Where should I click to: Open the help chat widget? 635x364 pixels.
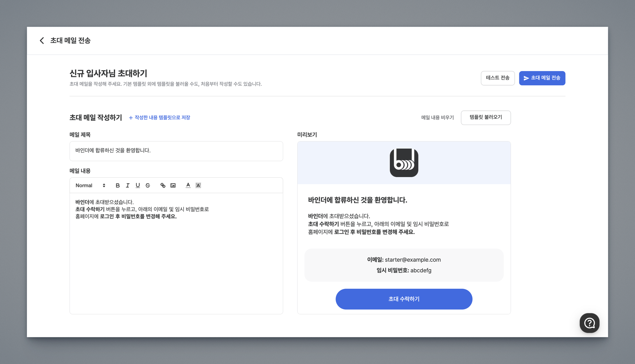(589, 323)
